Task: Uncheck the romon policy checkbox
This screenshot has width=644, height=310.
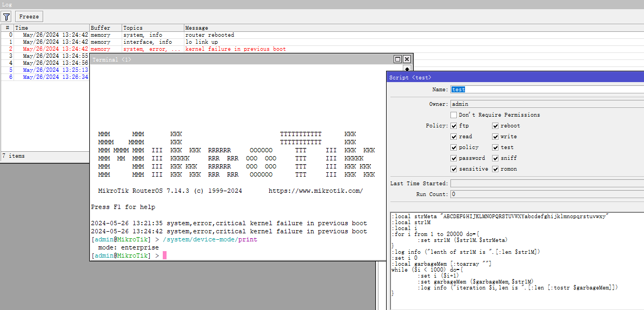Action: (495, 169)
